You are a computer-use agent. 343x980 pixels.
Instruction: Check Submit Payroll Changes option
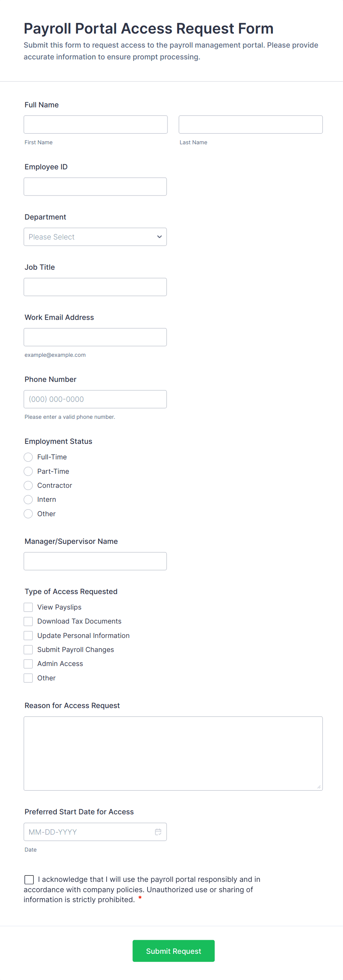[x=28, y=649]
